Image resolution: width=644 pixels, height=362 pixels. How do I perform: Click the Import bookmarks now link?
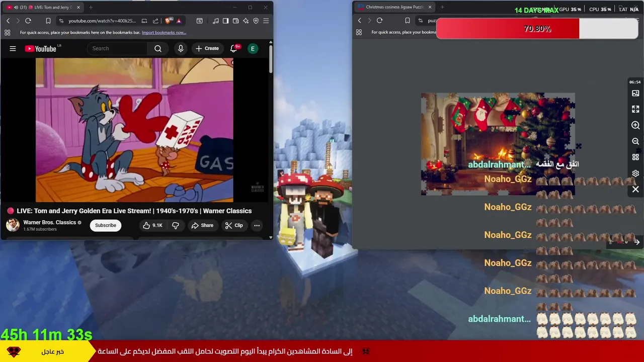[164, 33]
